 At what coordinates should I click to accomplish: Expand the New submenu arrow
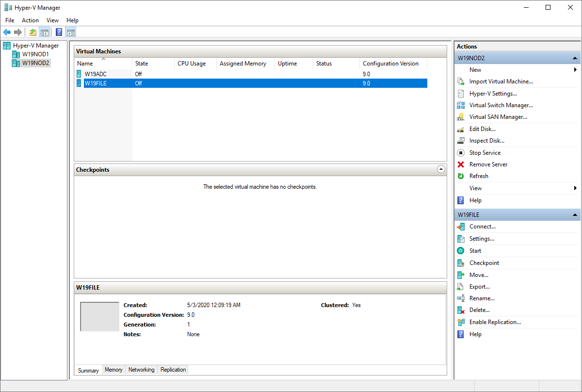pos(575,70)
